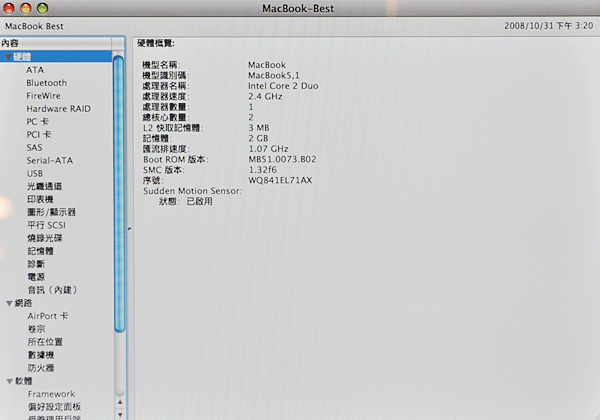Image resolution: width=600 pixels, height=420 pixels.
Task: Click the serial number WQ841EL71AX
Action: click(280, 180)
